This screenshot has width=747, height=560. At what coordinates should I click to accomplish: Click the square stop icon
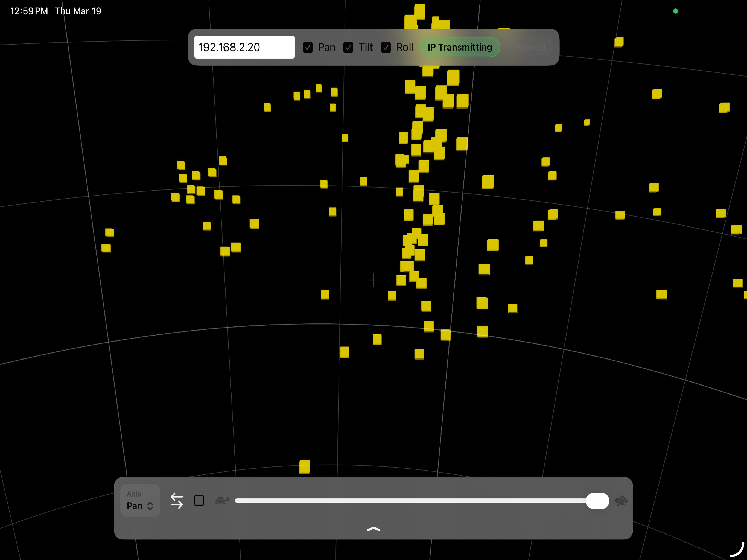tap(199, 501)
